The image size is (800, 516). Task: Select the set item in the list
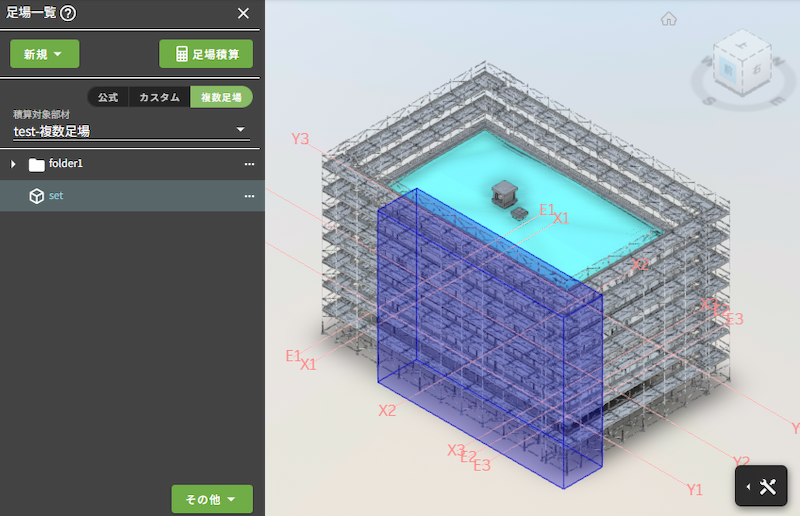pyautogui.click(x=130, y=196)
